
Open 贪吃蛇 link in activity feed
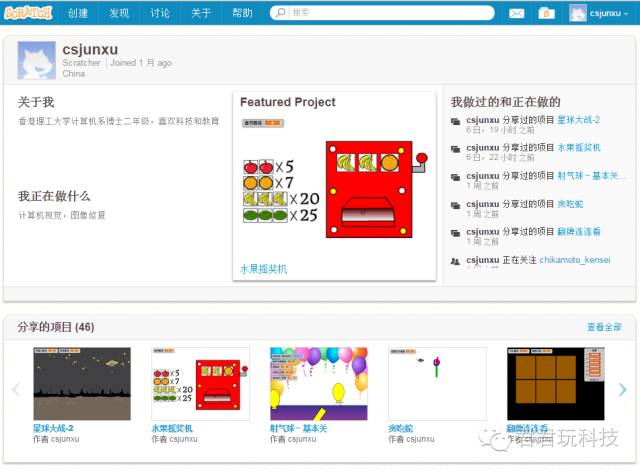click(x=570, y=204)
